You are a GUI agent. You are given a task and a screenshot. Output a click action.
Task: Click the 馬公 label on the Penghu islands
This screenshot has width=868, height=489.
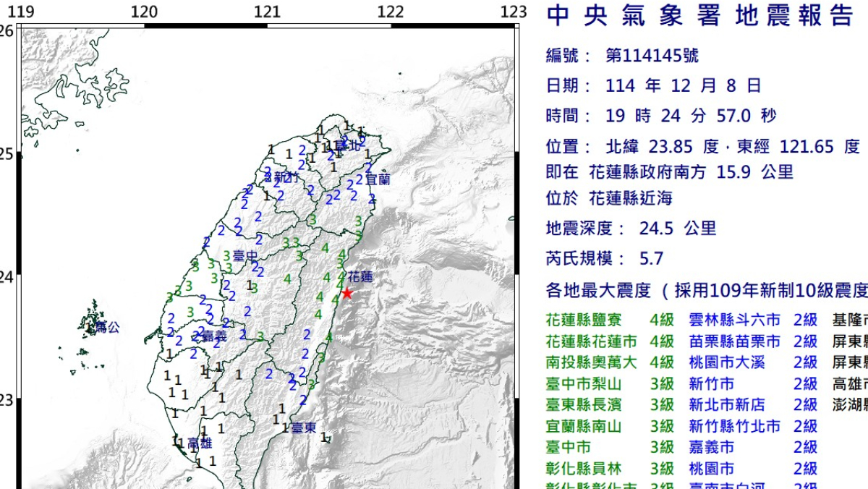[108, 328]
